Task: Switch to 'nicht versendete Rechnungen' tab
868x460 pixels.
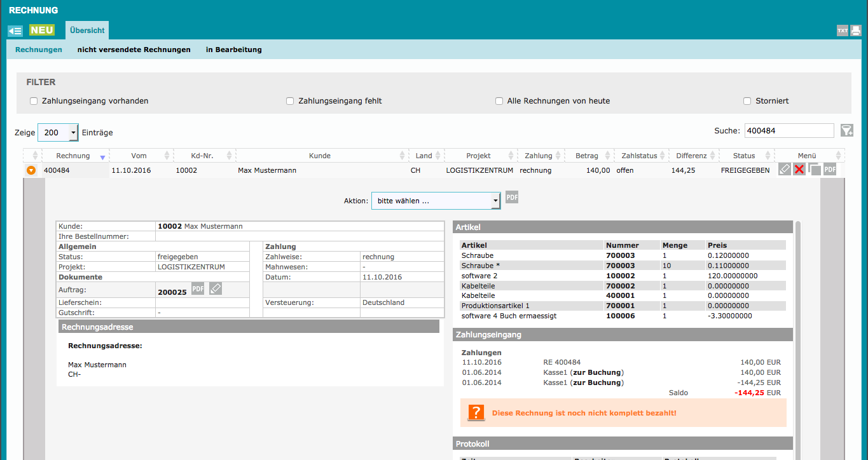Action: [134, 50]
